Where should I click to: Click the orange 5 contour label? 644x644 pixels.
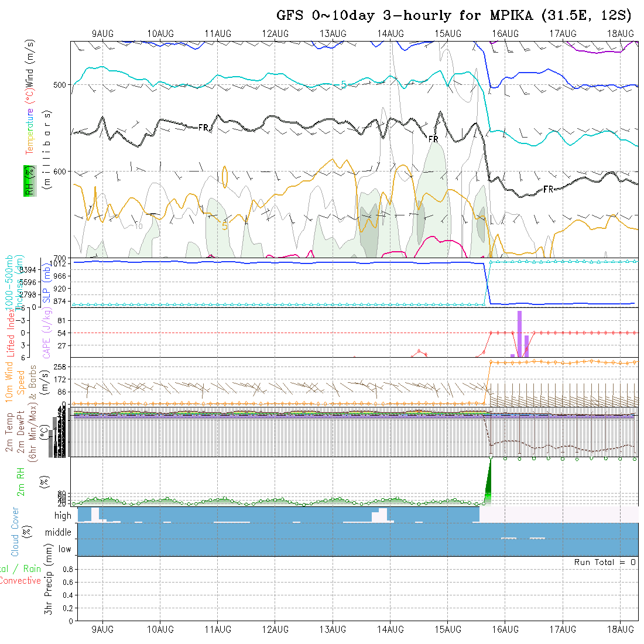coord(225,227)
